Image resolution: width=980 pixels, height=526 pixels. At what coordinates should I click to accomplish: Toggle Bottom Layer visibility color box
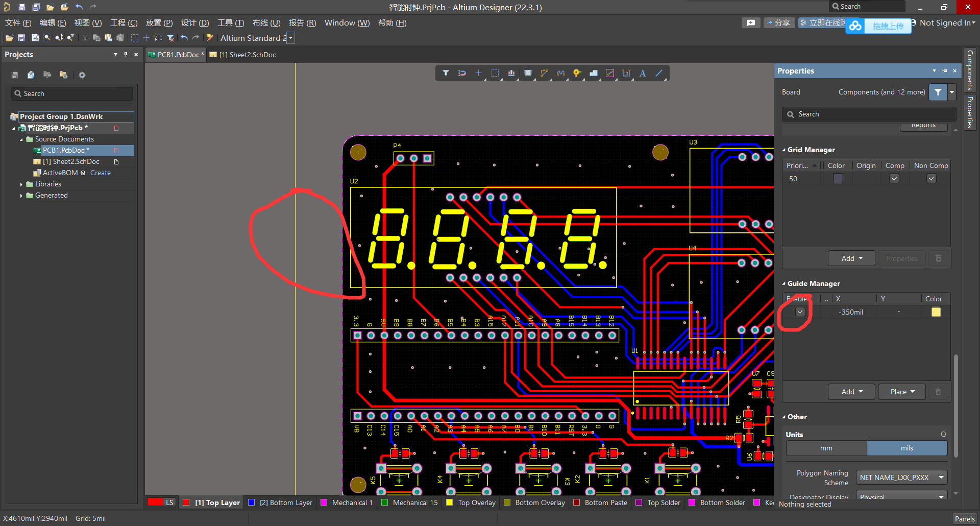click(251, 503)
